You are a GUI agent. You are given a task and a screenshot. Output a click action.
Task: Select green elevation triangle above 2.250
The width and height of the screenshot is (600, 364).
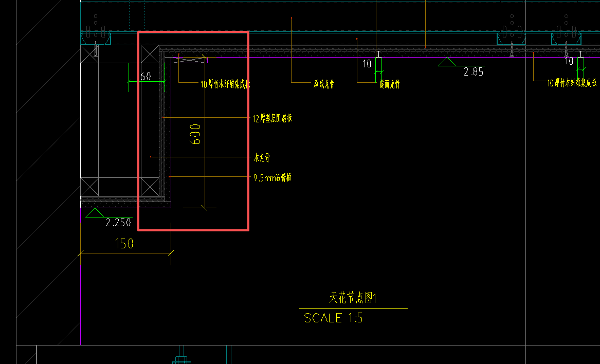[95, 212]
